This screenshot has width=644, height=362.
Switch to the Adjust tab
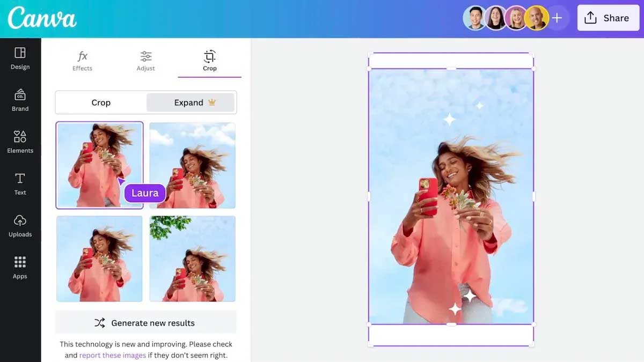click(145, 61)
